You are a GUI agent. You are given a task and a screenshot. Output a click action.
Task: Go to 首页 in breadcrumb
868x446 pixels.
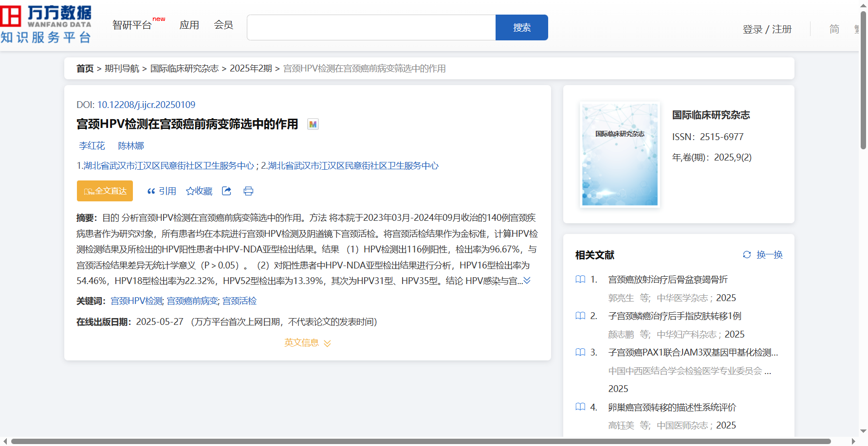85,69
